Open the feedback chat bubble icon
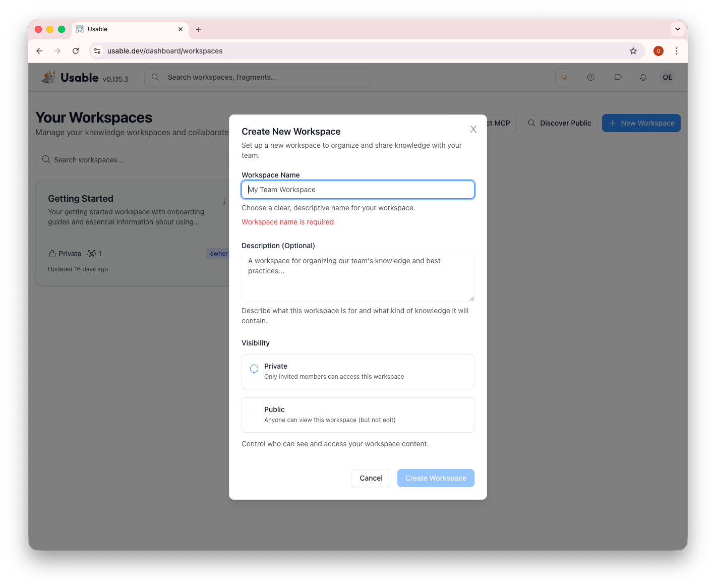This screenshot has height=588, width=716. coord(618,77)
